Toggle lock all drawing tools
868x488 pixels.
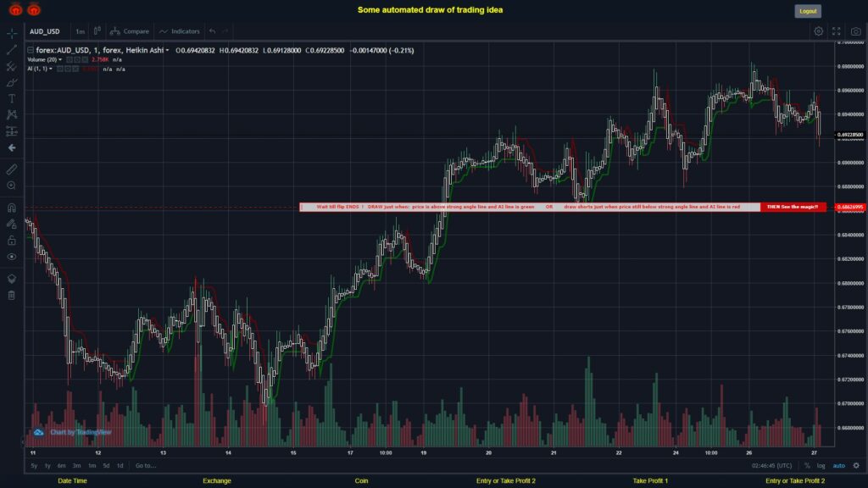coord(12,240)
